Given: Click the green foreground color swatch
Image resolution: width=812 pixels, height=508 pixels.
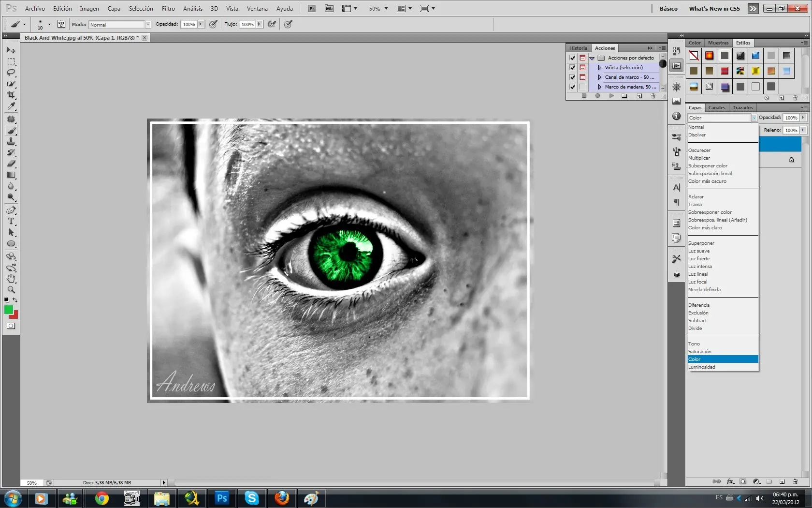Looking at the screenshot, I should [9, 310].
